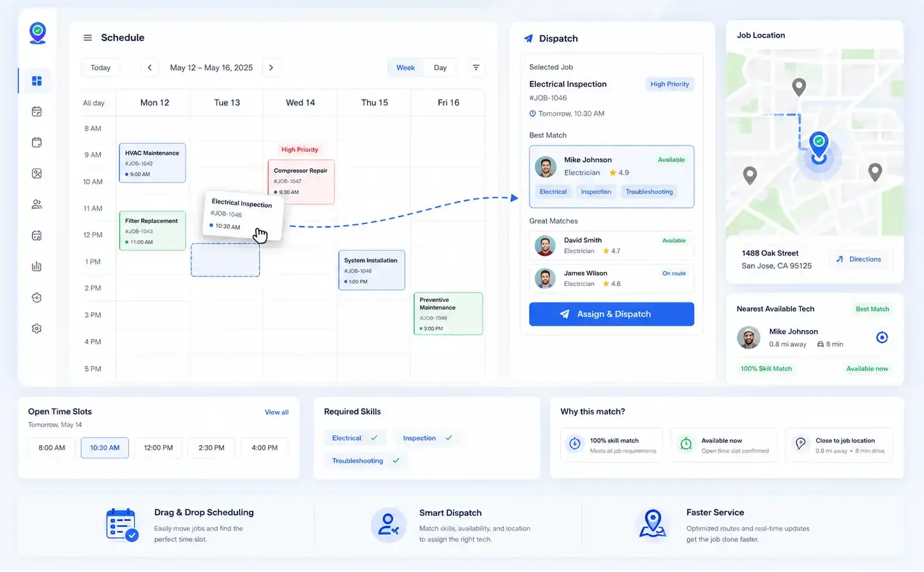Viewport: 924px width, 572px height.
Task: Select the 8:00 AM time slot
Action: pos(52,448)
